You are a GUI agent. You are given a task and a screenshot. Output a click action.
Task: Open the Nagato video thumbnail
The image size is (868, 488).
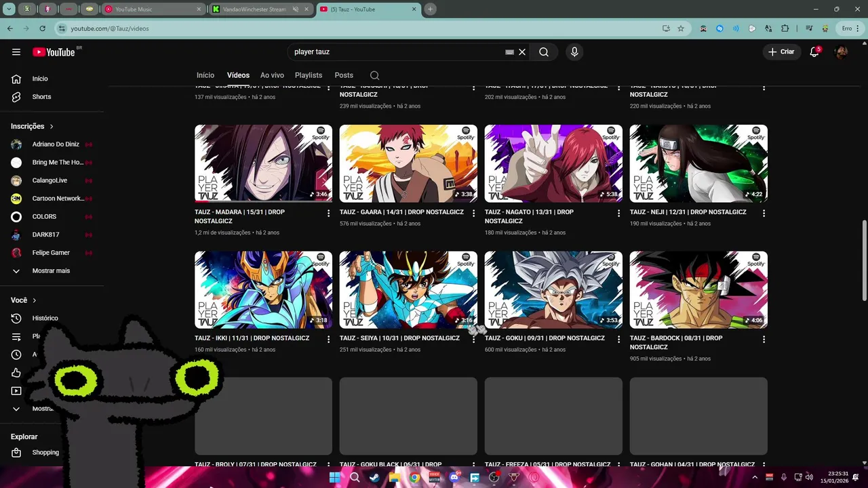tap(553, 163)
